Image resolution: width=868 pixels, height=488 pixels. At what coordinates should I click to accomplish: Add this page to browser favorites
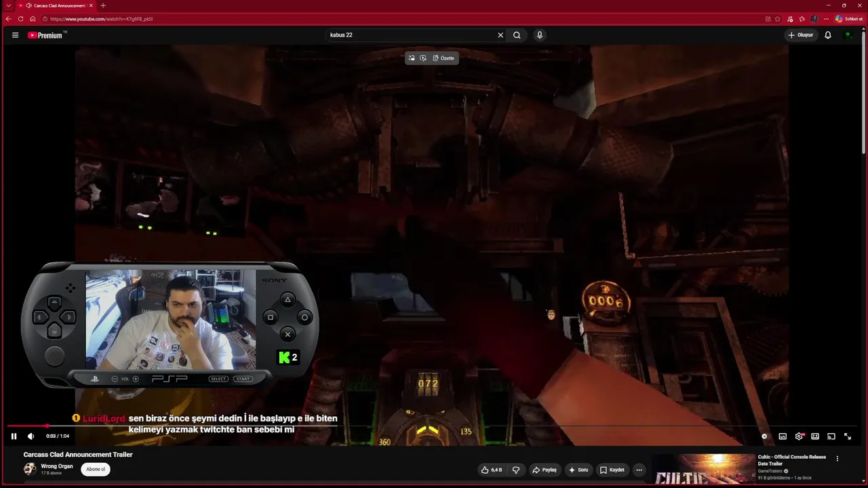pos(778,19)
